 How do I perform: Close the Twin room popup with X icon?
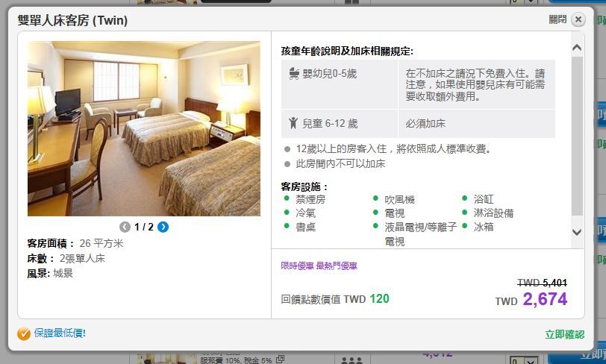578,19
